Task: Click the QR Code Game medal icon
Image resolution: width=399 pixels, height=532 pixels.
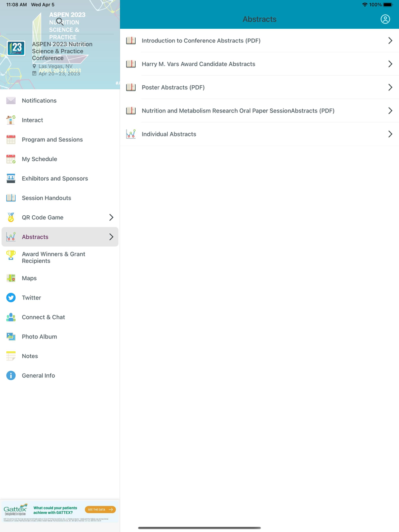Action: (11, 217)
